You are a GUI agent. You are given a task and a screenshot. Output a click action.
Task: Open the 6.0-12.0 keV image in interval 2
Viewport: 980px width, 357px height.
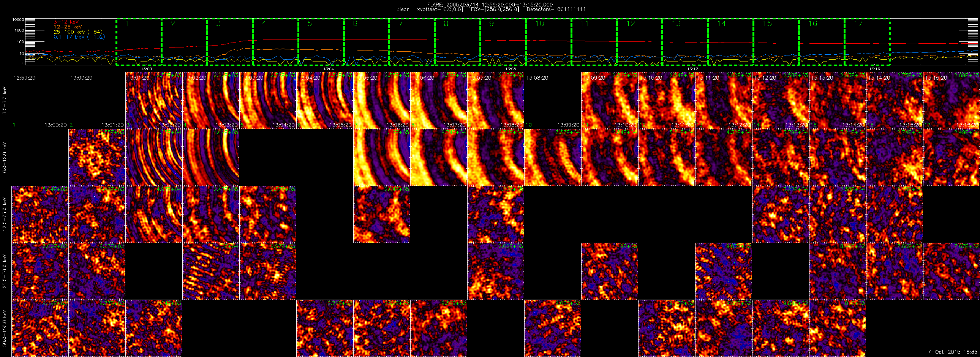[97, 157]
